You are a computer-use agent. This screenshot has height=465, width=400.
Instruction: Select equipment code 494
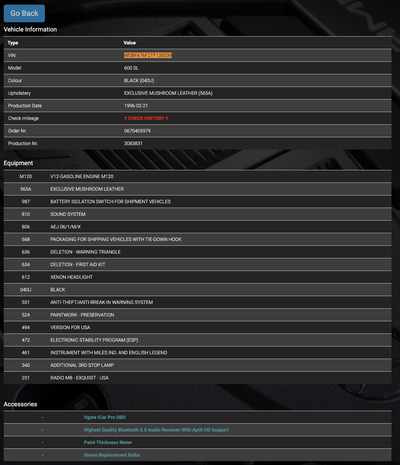coord(26,327)
